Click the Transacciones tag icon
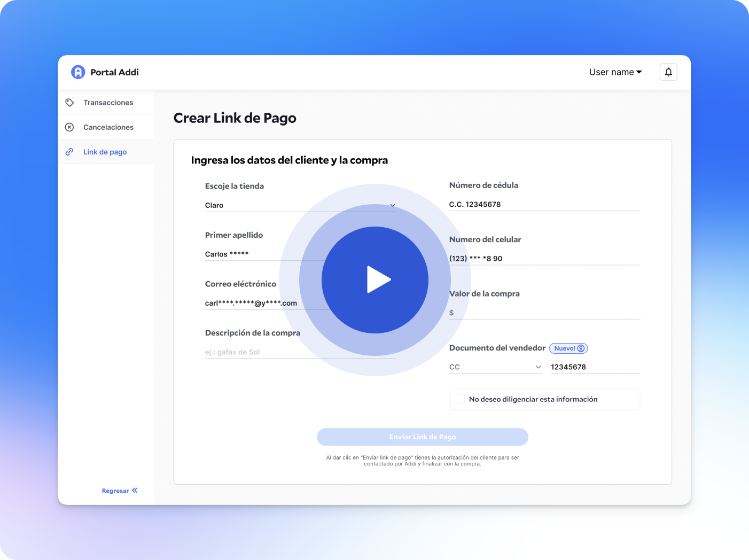The width and height of the screenshot is (749, 560). point(69,103)
